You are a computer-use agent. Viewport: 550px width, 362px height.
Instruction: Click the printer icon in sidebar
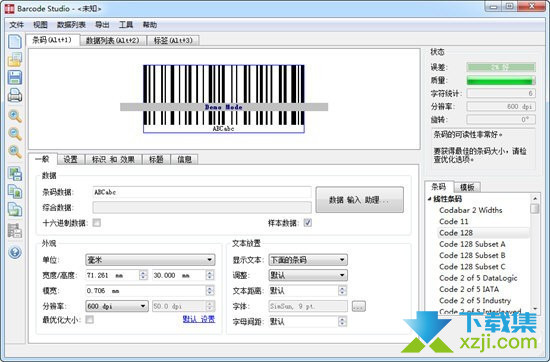(x=15, y=95)
